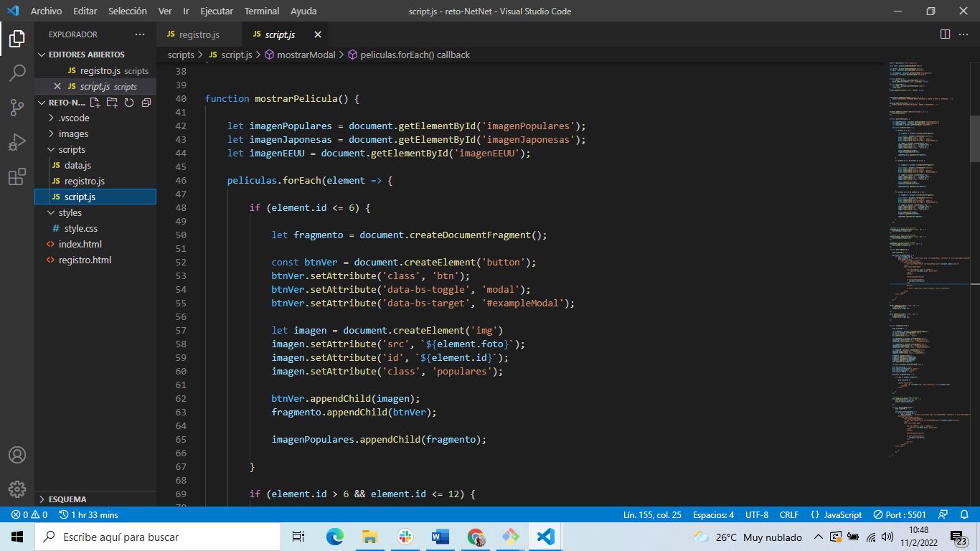Open the Terminal menu
Image resolution: width=980 pixels, height=551 pixels.
point(263,11)
